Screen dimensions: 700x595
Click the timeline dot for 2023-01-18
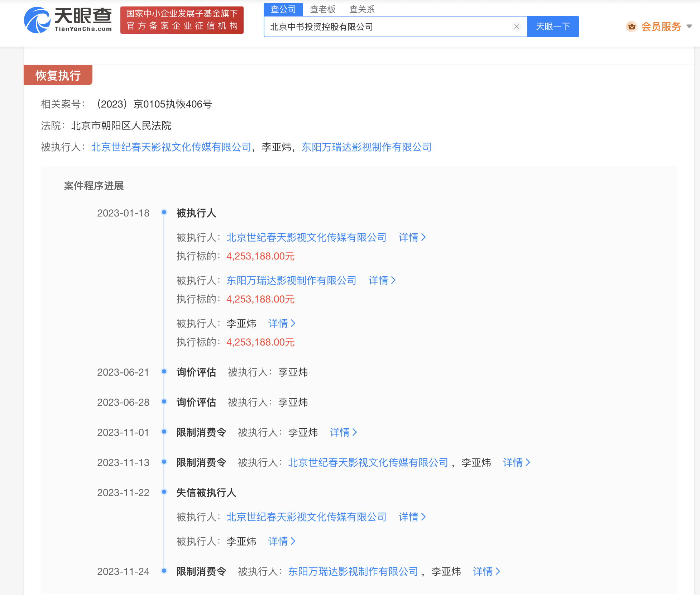(x=164, y=212)
